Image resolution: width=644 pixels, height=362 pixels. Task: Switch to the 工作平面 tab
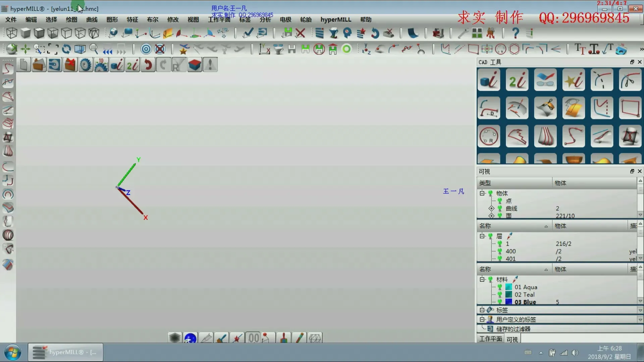[490, 339]
